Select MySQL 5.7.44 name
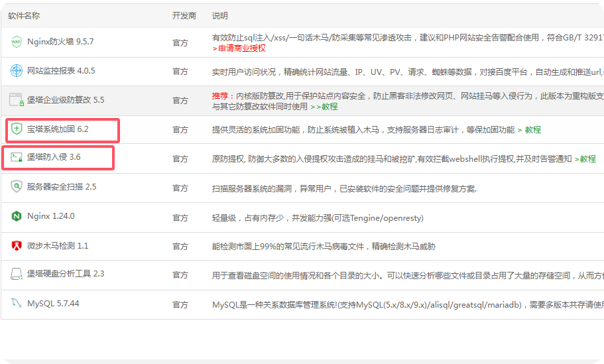This screenshot has width=604, height=364. [53, 304]
